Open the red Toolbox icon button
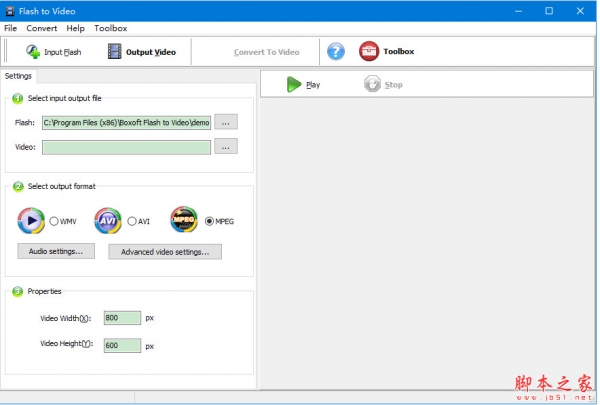The height and width of the screenshot is (405, 600). (386, 51)
